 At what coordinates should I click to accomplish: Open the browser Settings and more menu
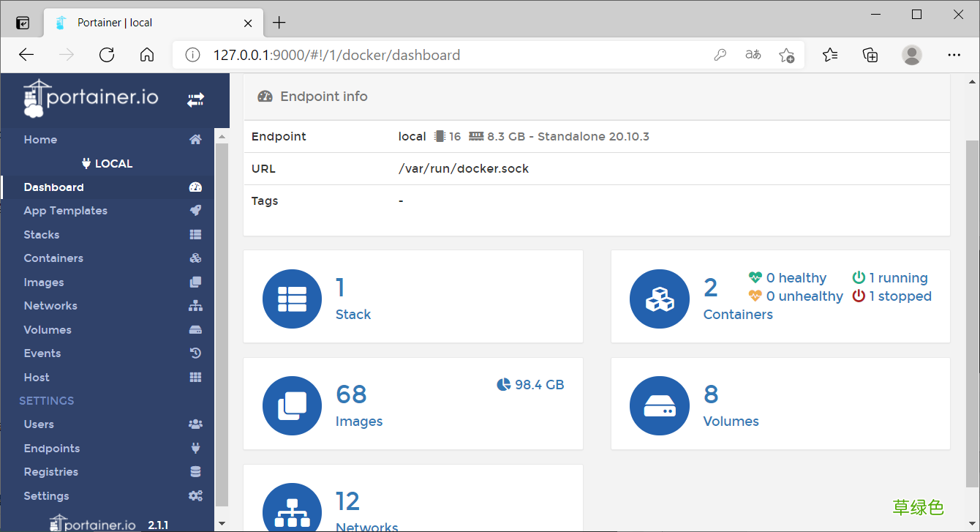pos(954,54)
